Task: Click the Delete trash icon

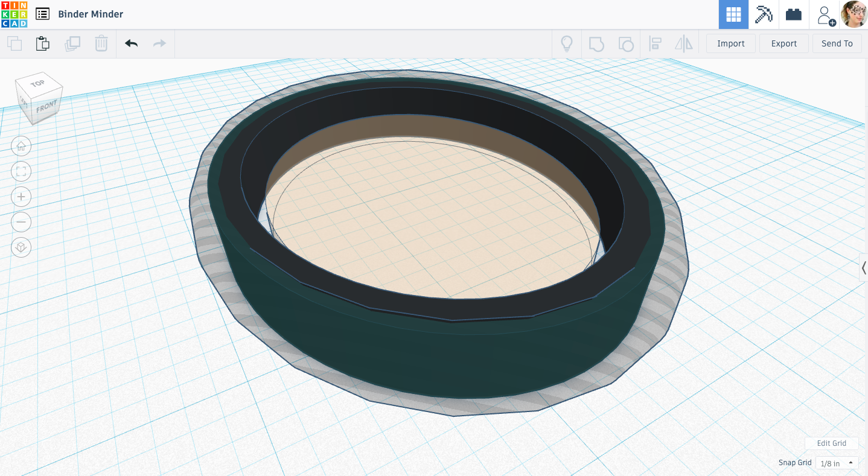Action: 101,43
